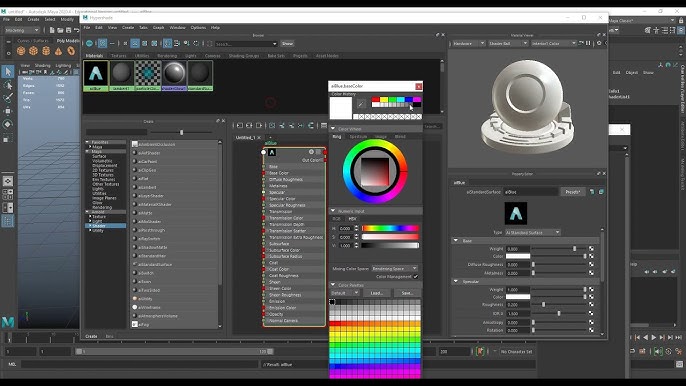This screenshot has width=686, height=386.
Task: Open the Type AI Standard Surface dropdown
Action: click(532, 232)
